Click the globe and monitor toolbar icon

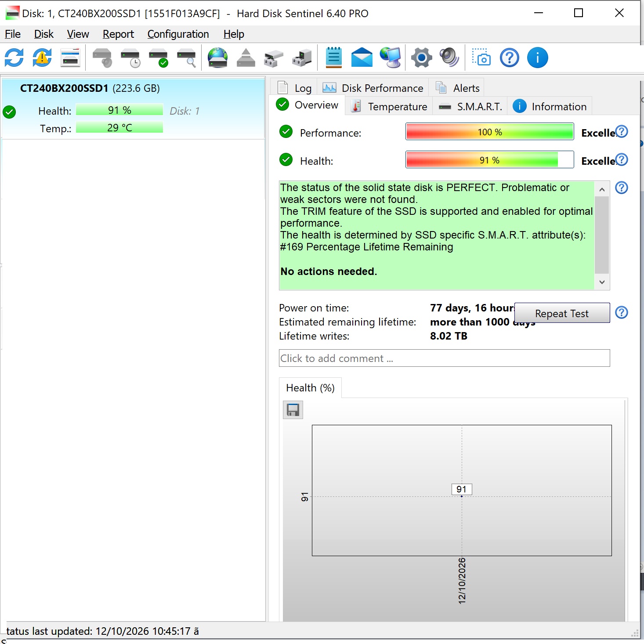(391, 58)
